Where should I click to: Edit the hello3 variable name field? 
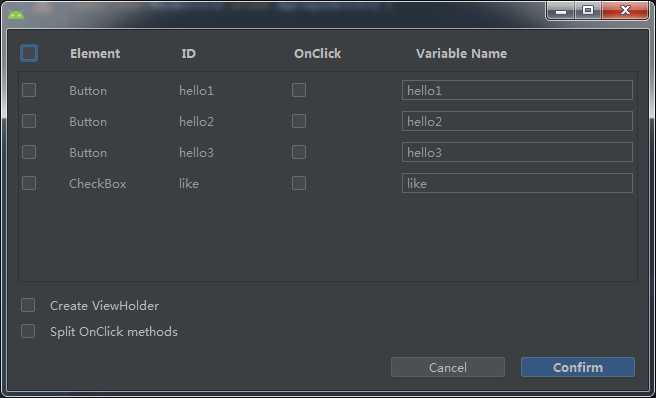tap(517, 152)
